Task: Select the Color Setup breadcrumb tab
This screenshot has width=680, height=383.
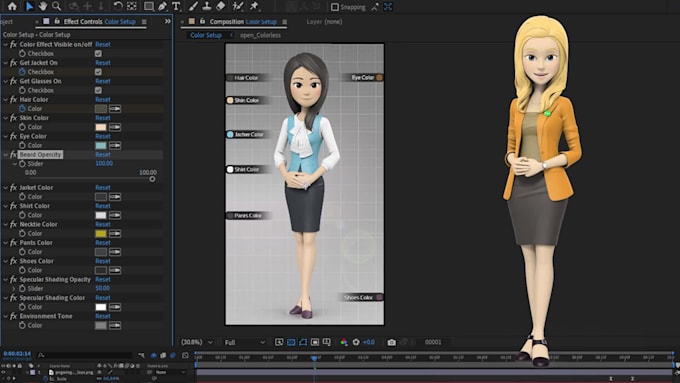Action: [x=206, y=35]
